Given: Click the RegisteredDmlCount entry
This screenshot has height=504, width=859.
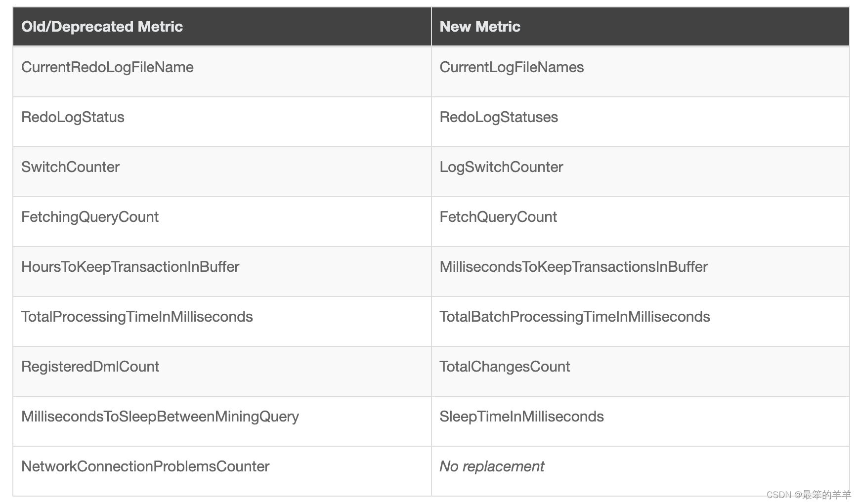Looking at the screenshot, I should click(90, 367).
